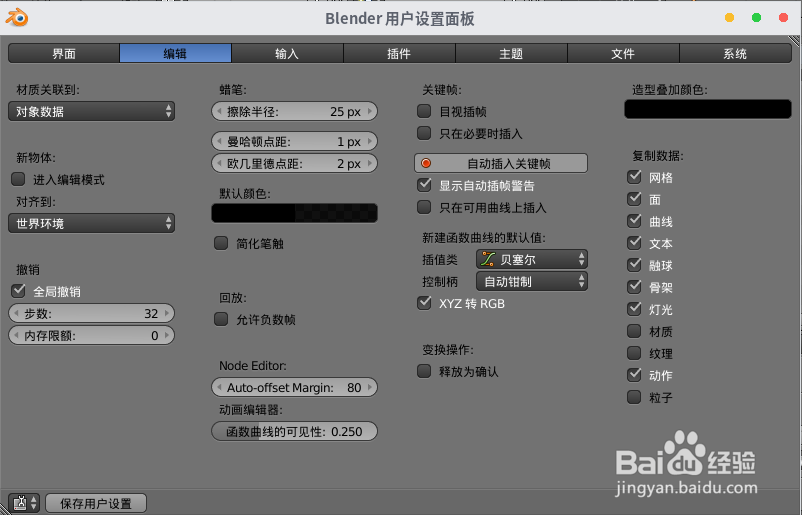Open the 对齐到 世界环境 dropdown

pyautogui.click(x=92, y=223)
